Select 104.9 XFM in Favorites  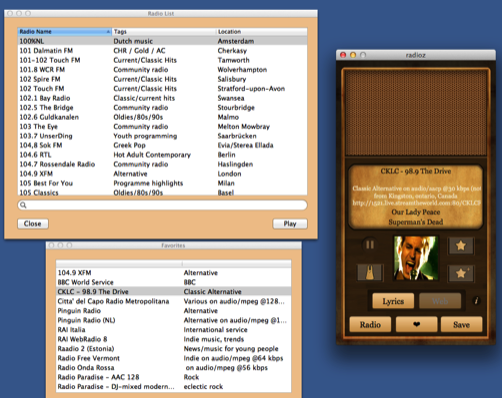[173, 273]
